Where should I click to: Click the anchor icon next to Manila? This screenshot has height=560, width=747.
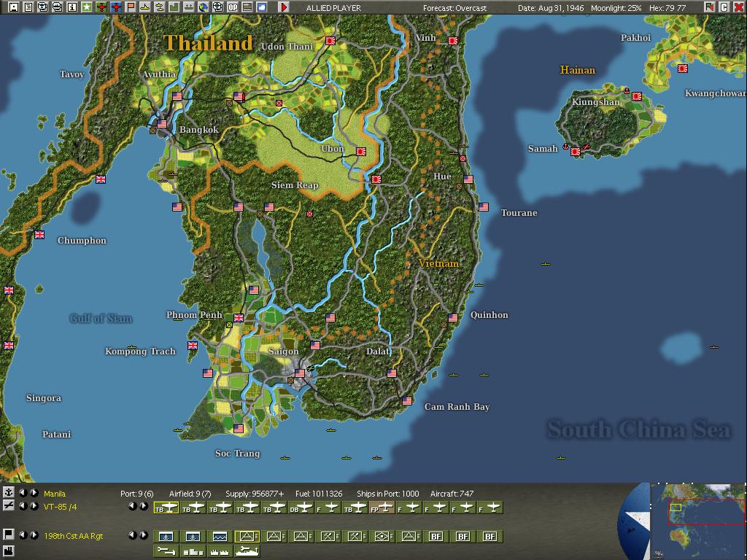(x=8, y=492)
